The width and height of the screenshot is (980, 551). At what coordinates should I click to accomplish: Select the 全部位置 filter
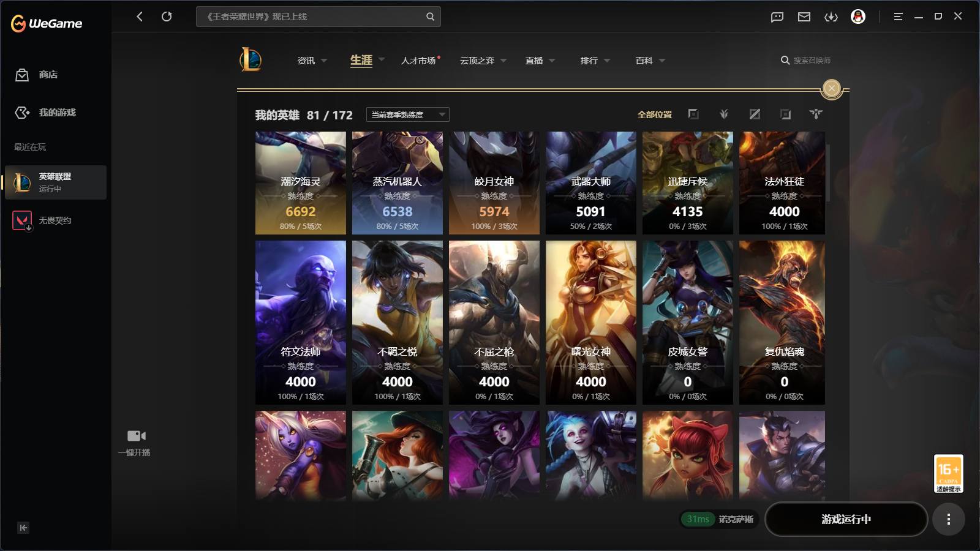655,114
